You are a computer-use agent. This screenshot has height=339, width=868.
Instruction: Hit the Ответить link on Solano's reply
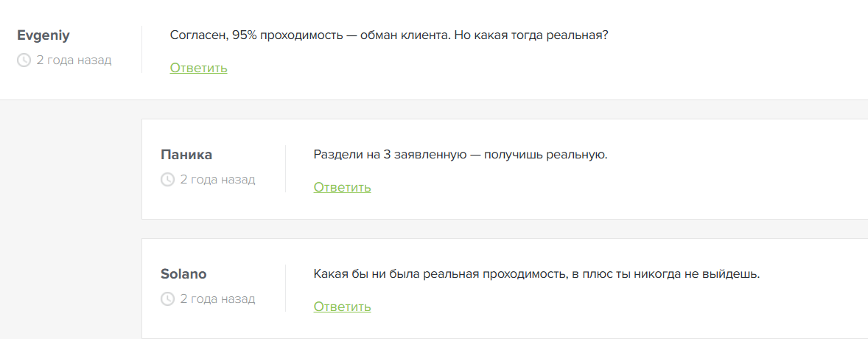tap(342, 307)
